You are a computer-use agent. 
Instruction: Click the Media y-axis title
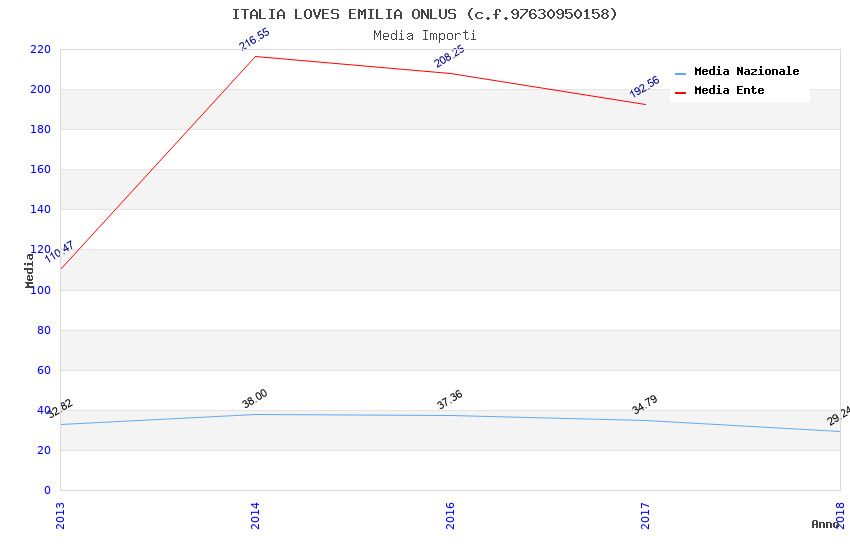29,270
